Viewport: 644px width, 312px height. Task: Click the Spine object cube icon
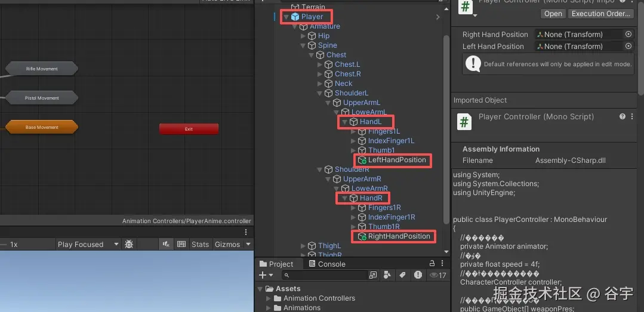[312, 45]
